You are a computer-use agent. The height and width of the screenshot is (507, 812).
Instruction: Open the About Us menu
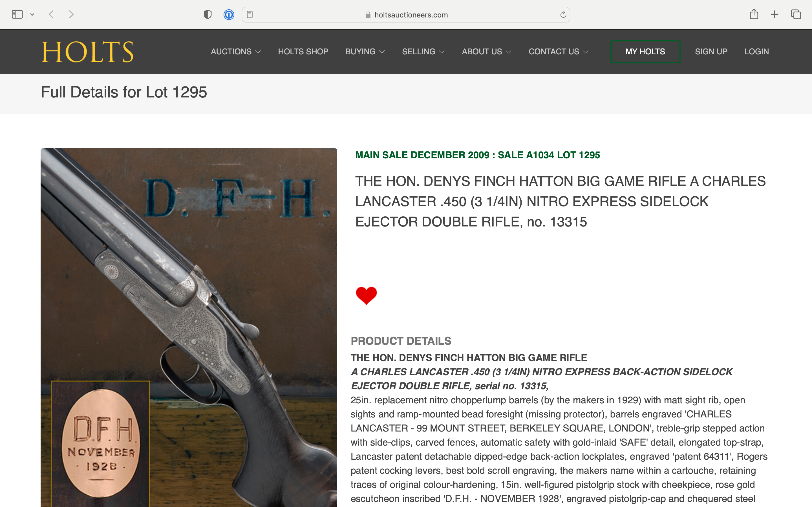[487, 52]
